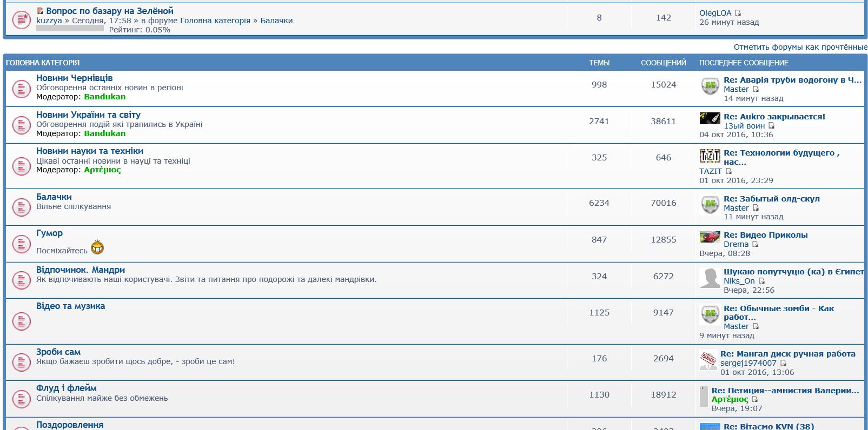Open the TAZIT avatar thumbnail
The height and width of the screenshot is (430, 868).
pos(710,156)
